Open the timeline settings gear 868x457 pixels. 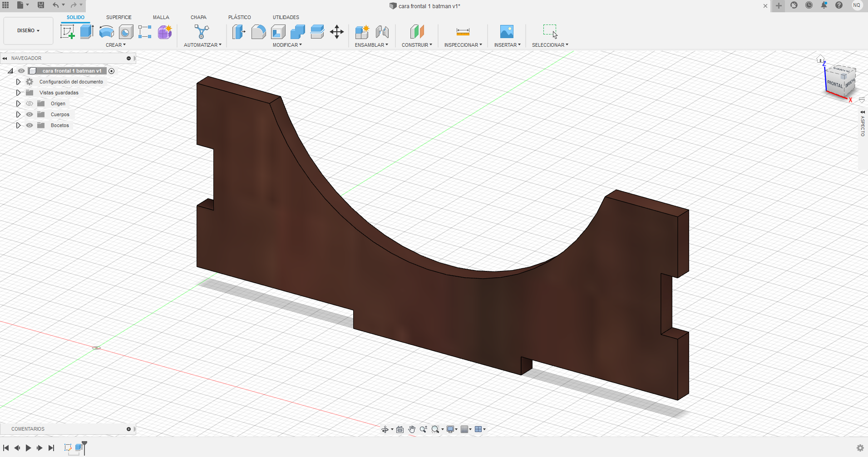860,448
